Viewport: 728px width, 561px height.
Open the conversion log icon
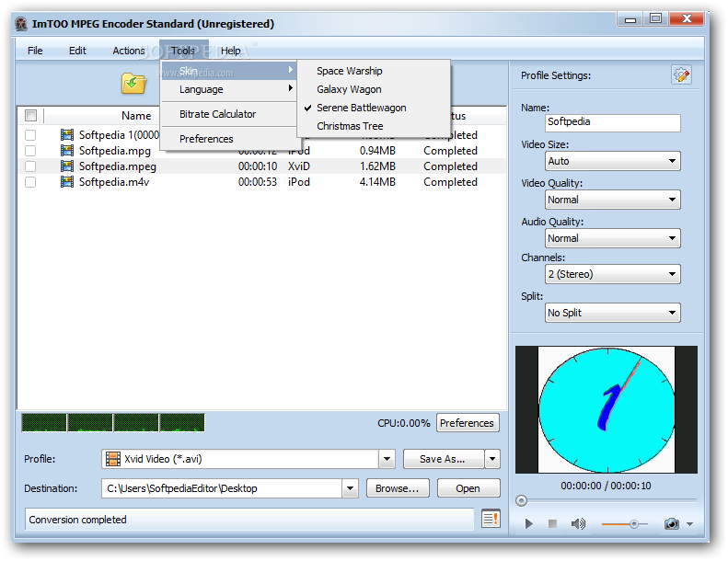pos(491,519)
